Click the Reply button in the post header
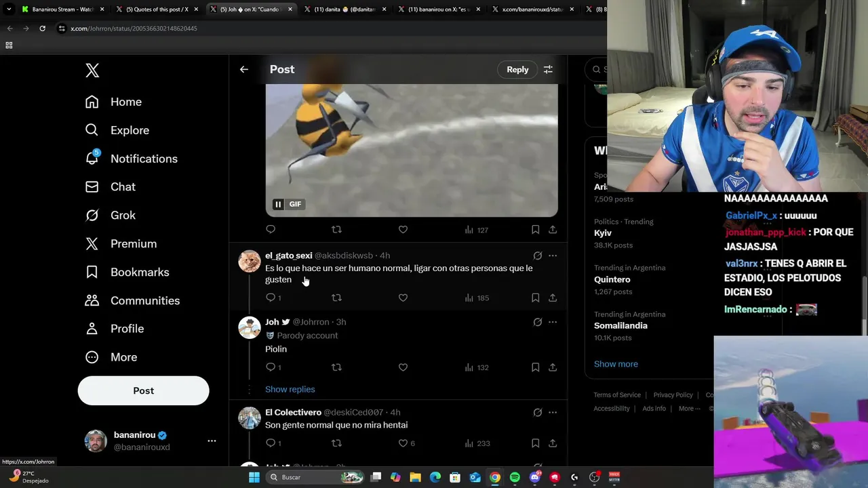Screen dimensions: 868x488 [517, 69]
